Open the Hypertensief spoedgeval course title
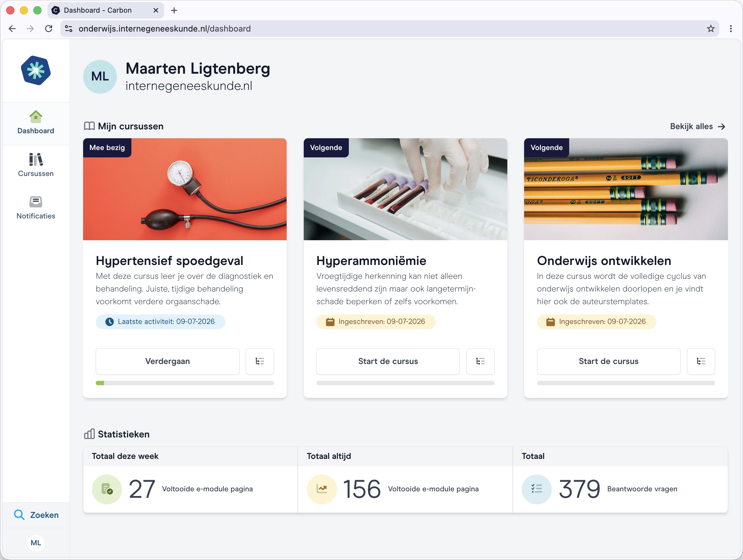 click(169, 261)
